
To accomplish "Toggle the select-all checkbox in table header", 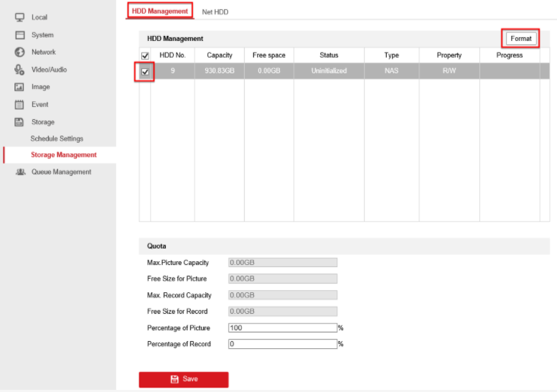I will (145, 56).
